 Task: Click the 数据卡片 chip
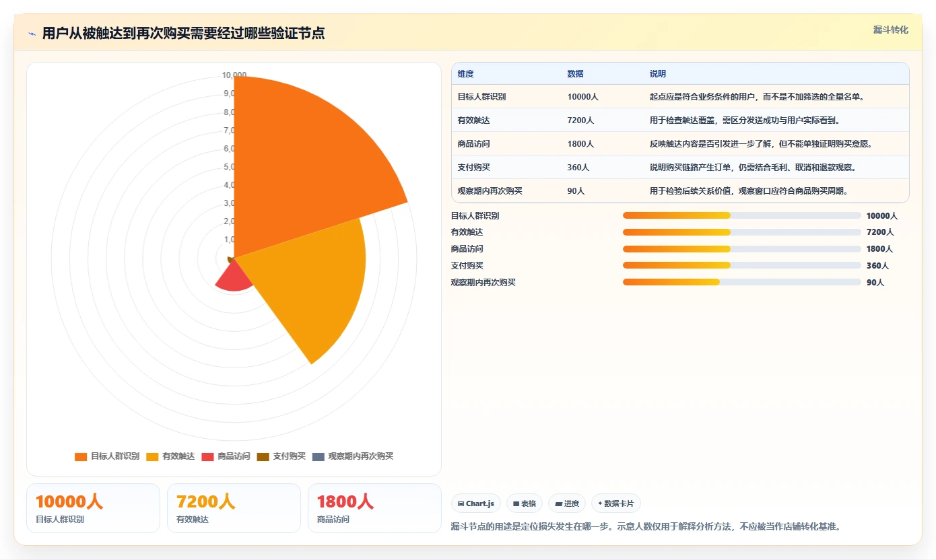point(616,503)
